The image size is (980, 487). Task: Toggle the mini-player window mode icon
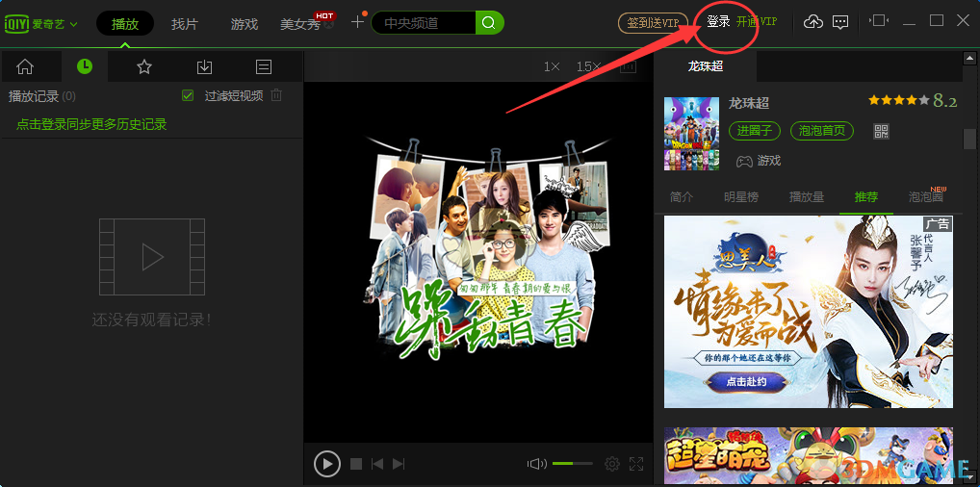(x=879, y=21)
